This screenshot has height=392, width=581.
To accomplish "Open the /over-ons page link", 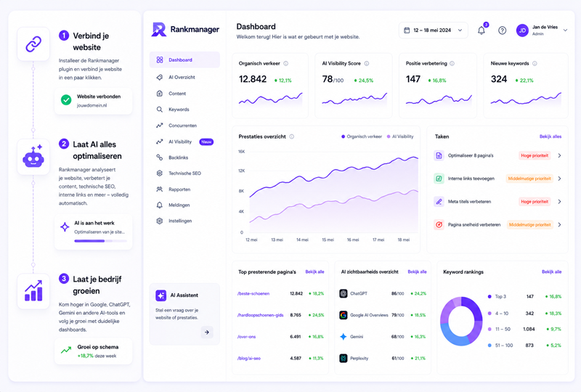I will [246, 337].
